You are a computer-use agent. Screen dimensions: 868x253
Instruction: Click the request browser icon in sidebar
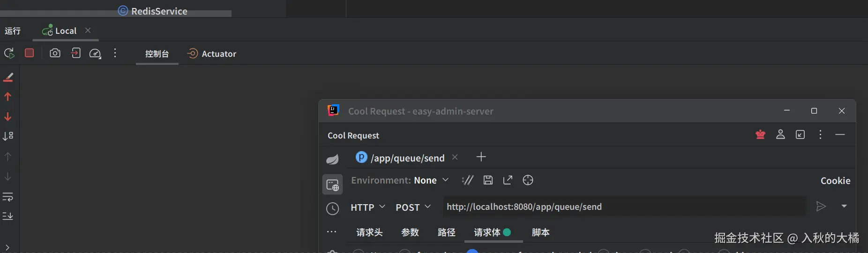click(x=332, y=184)
